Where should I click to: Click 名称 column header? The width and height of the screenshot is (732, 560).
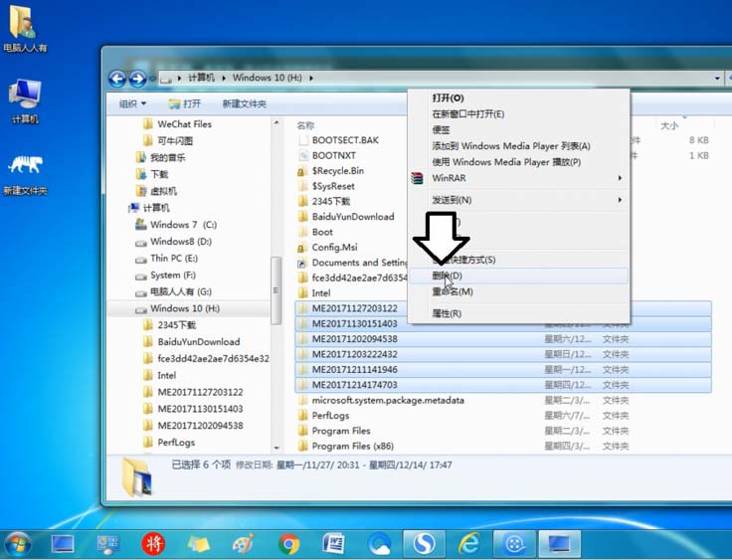tap(305, 125)
